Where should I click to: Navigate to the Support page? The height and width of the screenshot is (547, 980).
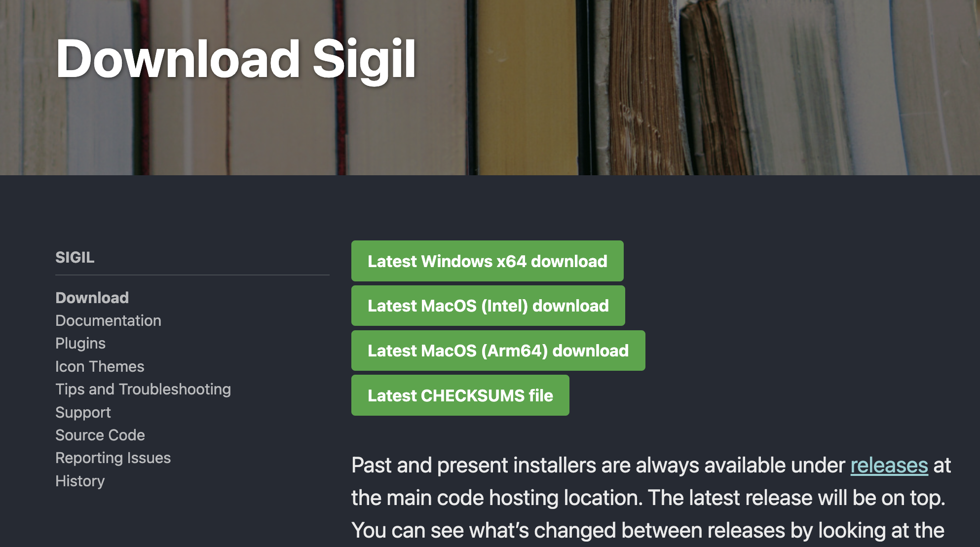[83, 412]
